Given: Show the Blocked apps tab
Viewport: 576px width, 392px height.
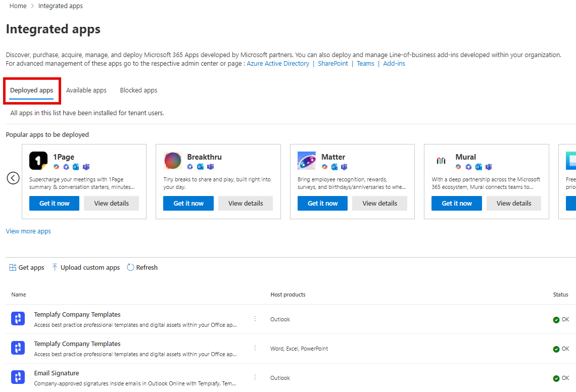Looking at the screenshot, I should tap(138, 90).
